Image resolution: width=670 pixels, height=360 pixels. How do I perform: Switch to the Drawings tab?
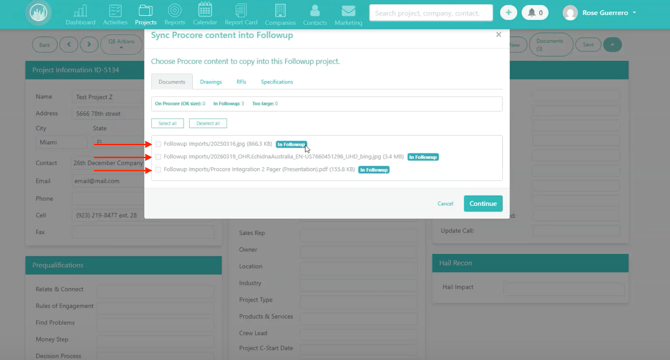211,82
